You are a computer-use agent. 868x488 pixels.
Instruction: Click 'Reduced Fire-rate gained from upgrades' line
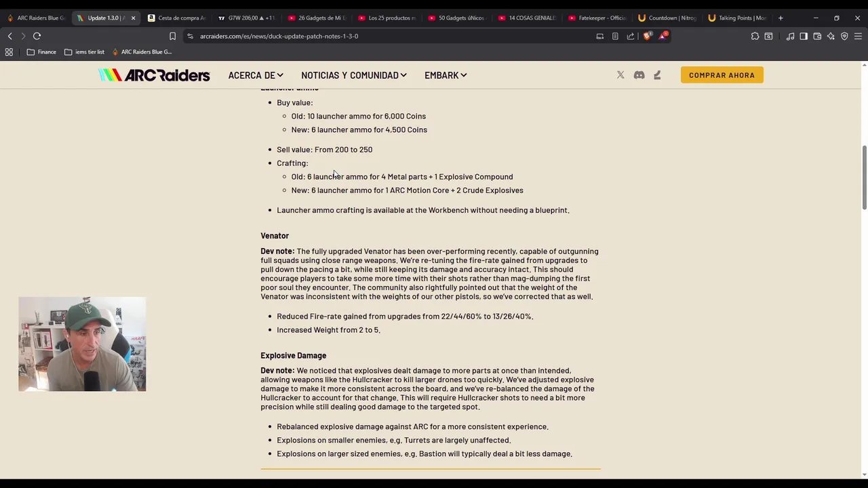[405, 317]
